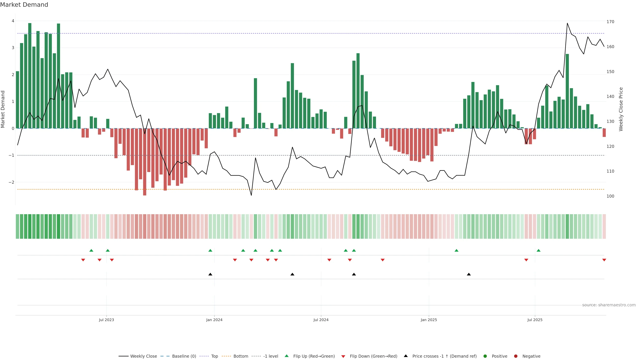Screen dimensions: 644x362
Task: Click the Jul 2025 x-axis label
Action: tap(535, 320)
